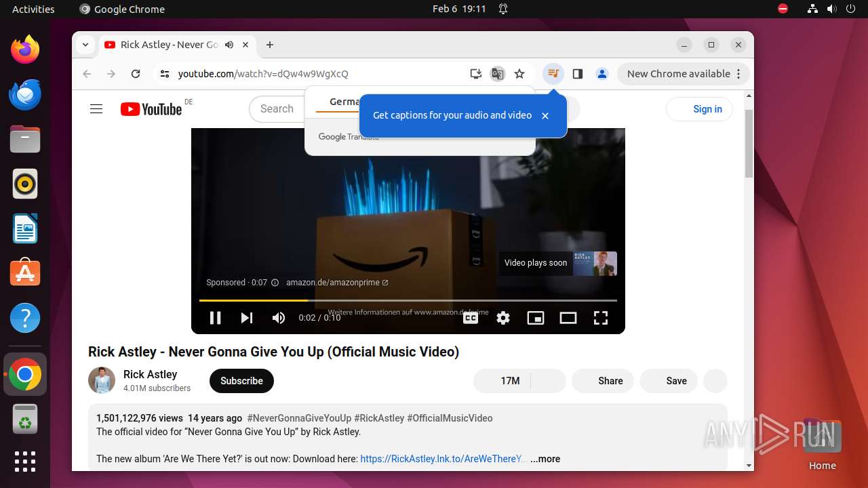
Task: Like the video with 17M likes
Action: [x=502, y=381]
